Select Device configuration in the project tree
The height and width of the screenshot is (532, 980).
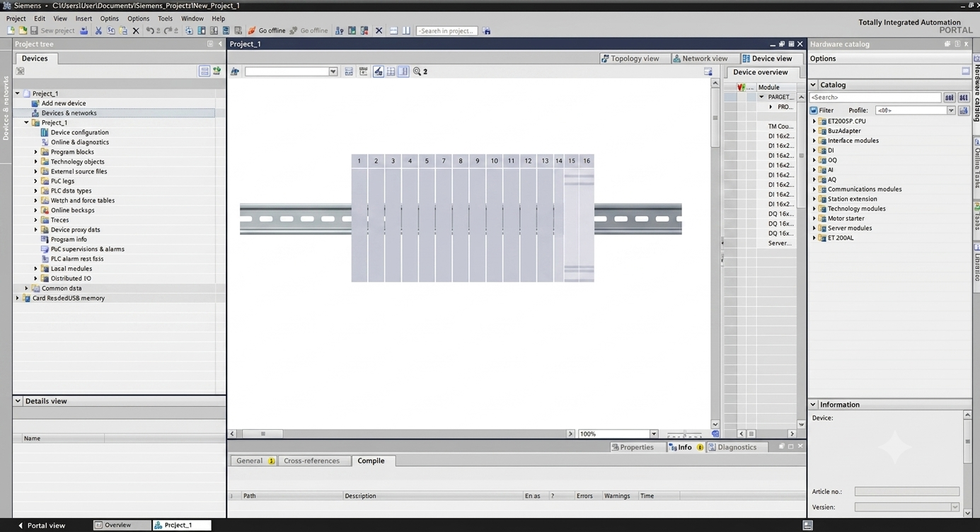(79, 132)
